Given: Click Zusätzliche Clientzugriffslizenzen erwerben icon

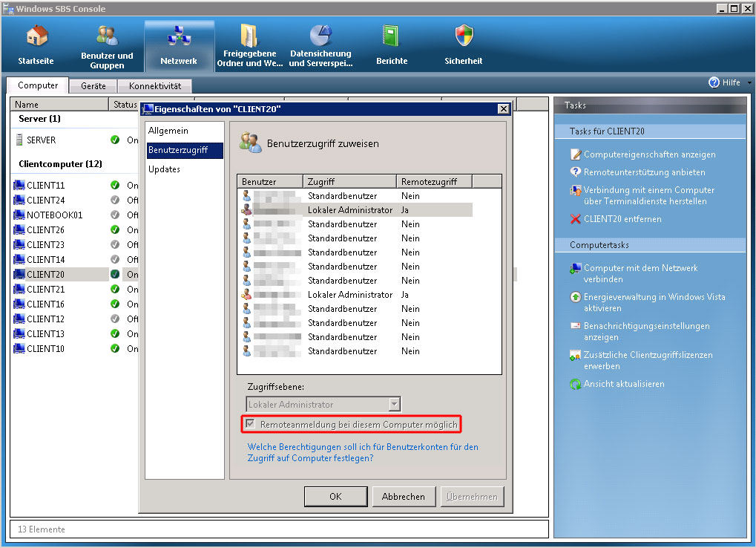Looking at the screenshot, I should point(575,356).
